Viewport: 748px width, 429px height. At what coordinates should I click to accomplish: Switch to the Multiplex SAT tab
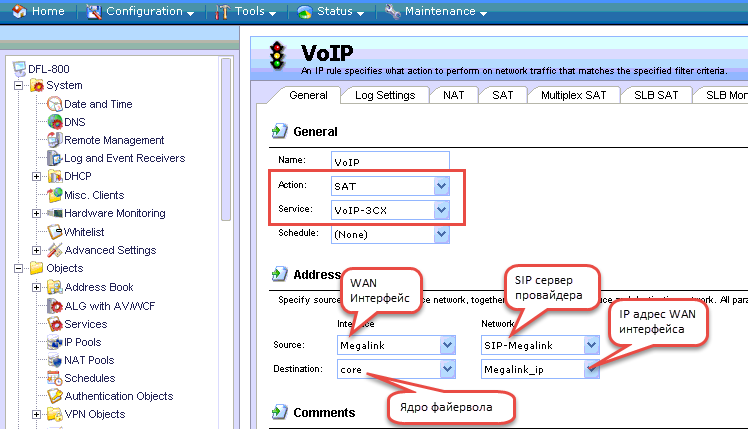pos(573,95)
